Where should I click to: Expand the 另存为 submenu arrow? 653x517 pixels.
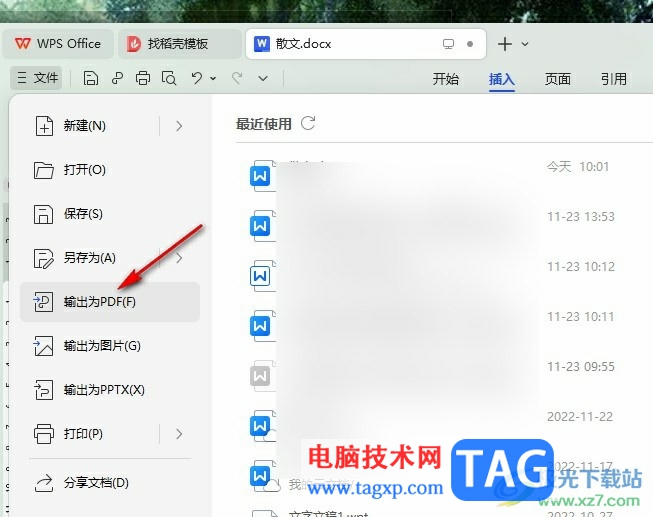[179, 258]
